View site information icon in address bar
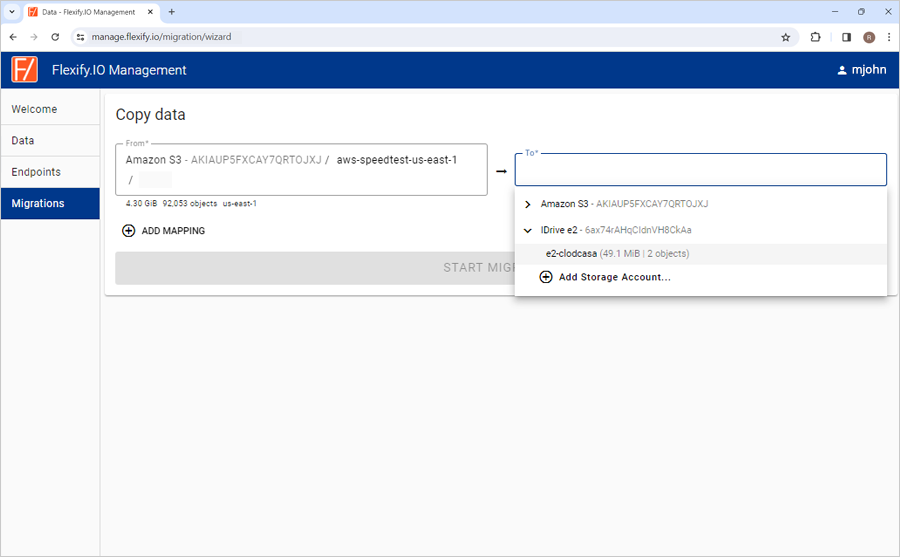Screen dimensions: 900x557 (x=80, y=37)
